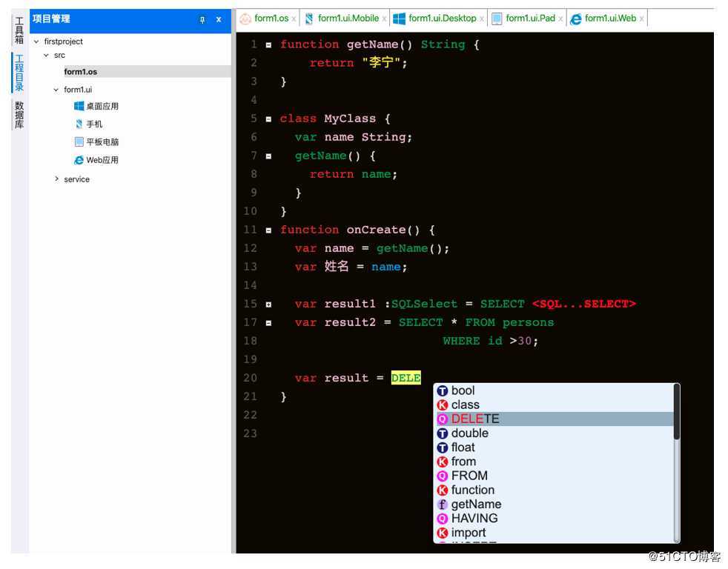Pick bool from the autocomplete list
728x569 pixels.
[555, 390]
